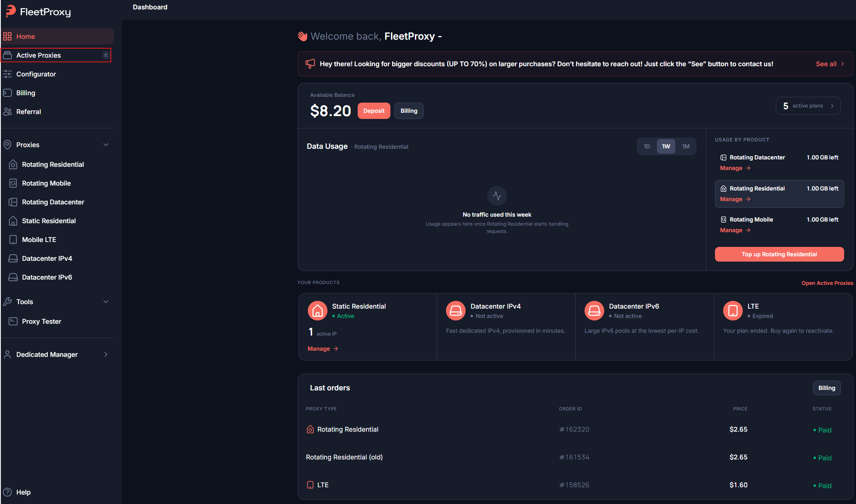Click order ID #161534
The height and width of the screenshot is (504, 856).
tap(574, 457)
